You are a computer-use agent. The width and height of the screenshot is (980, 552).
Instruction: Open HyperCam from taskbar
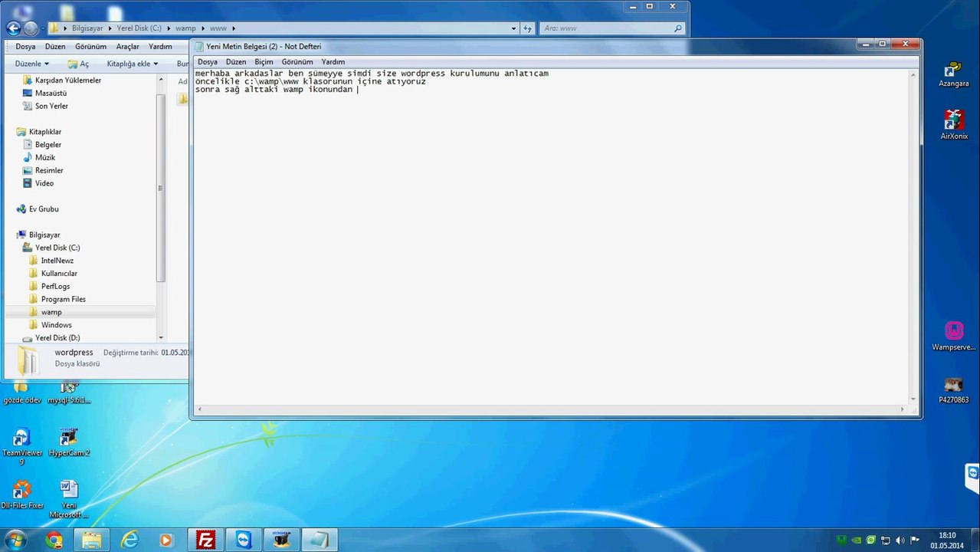click(281, 540)
